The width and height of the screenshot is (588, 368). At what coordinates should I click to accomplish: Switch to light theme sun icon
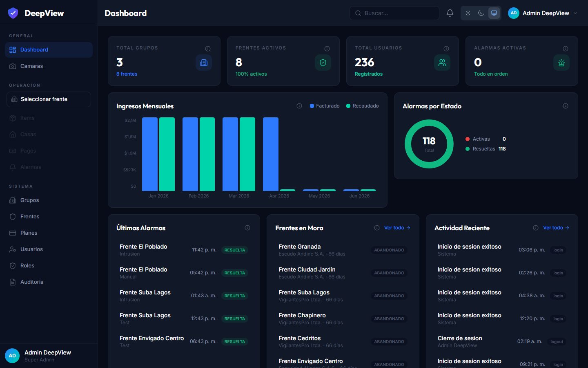pos(468,13)
